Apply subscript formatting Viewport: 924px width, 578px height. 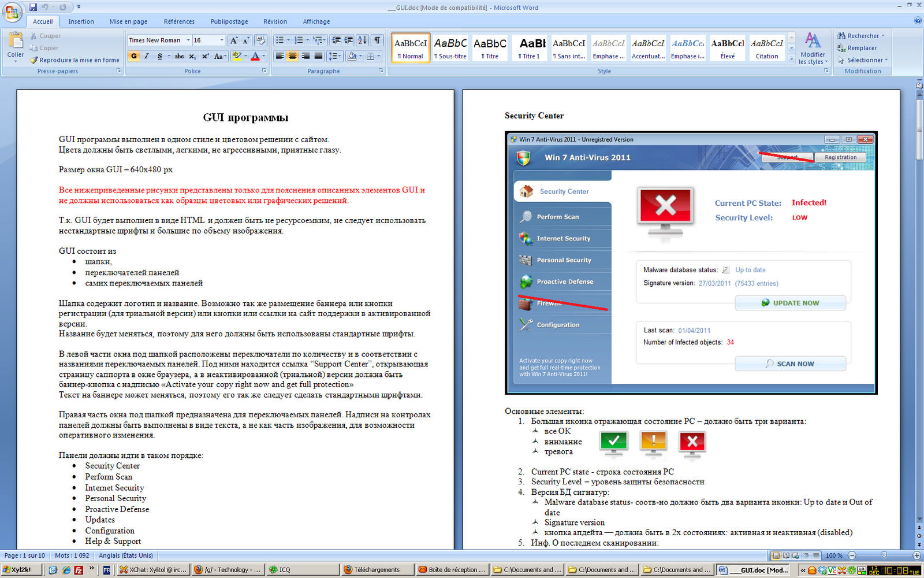click(192, 56)
